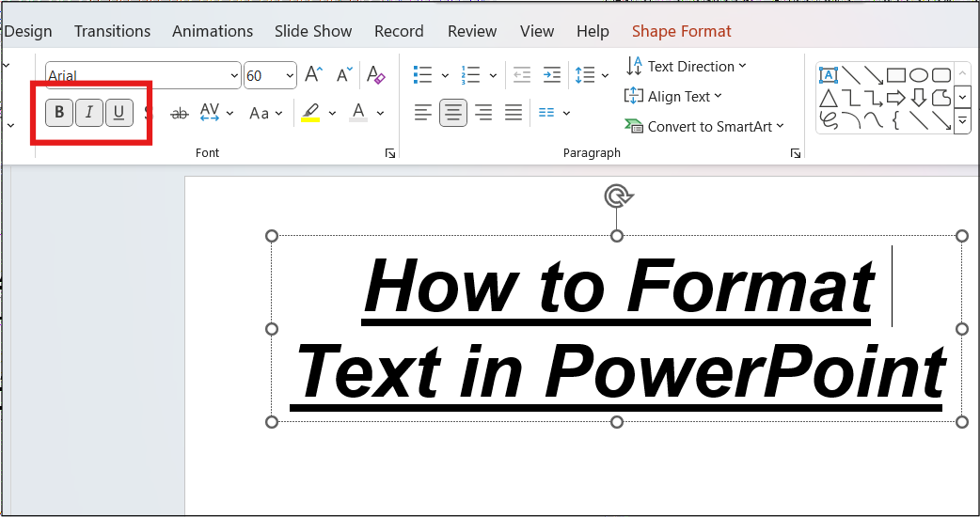Screen dimensions: 980x517
Task: Apply numbered list formatting
Action: (x=470, y=75)
